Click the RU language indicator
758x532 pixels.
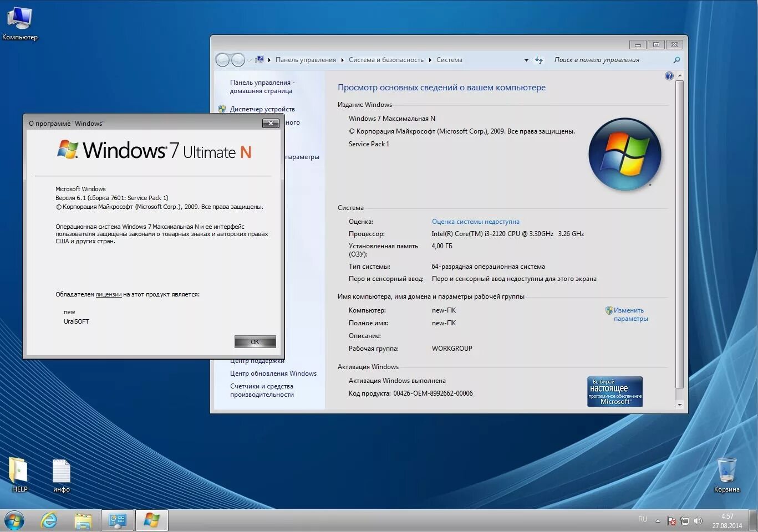[x=643, y=519]
